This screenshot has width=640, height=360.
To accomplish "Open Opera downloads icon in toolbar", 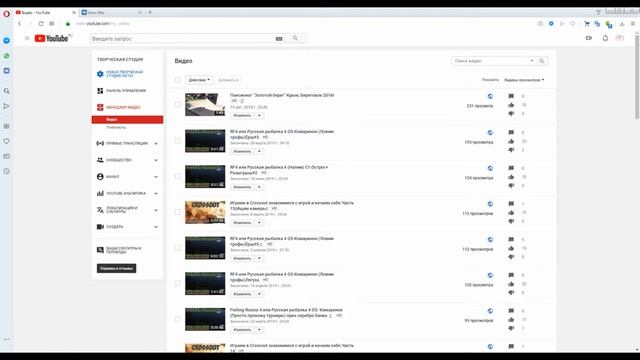I will (622, 24).
